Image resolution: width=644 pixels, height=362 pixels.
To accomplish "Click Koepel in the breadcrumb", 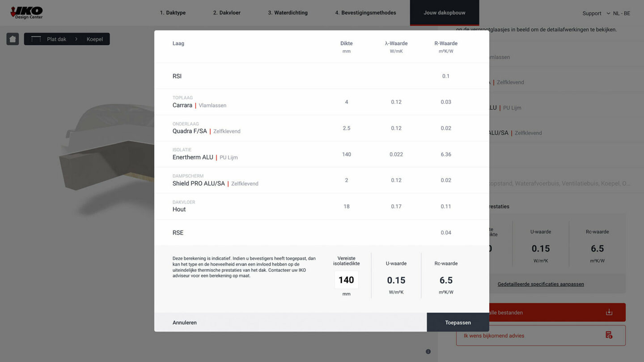I will [x=95, y=39].
